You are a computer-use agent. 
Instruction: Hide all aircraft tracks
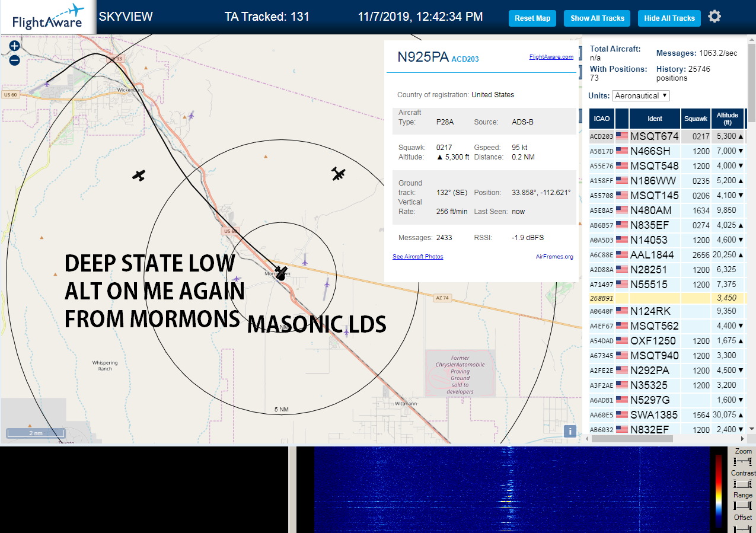669,18
